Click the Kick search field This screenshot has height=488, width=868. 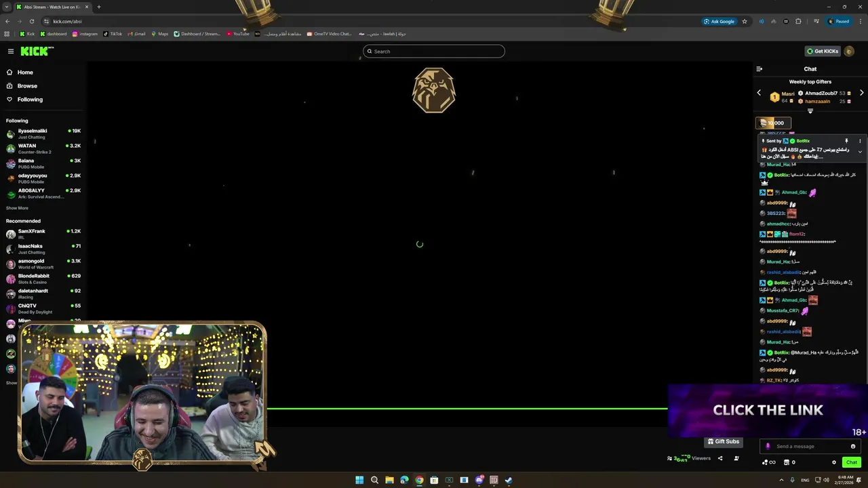tap(434, 52)
